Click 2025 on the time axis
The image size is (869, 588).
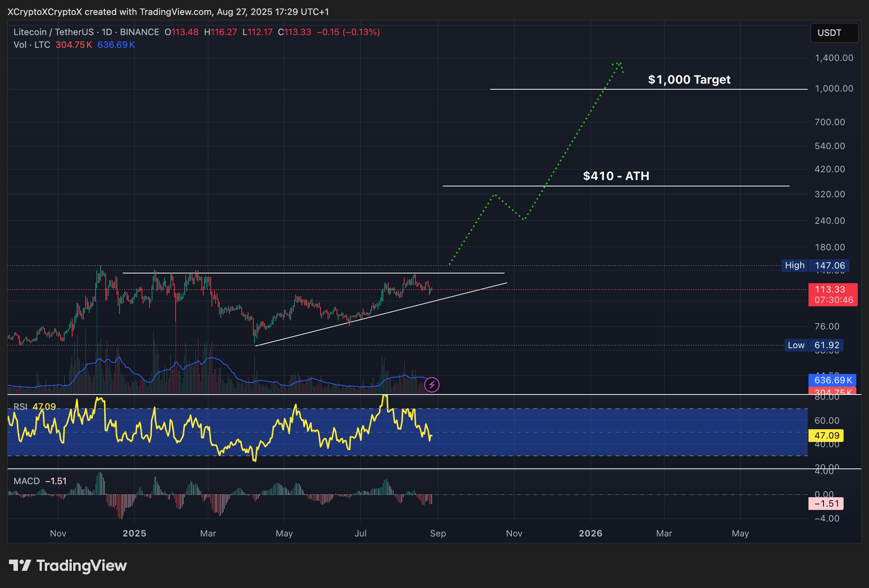135,533
